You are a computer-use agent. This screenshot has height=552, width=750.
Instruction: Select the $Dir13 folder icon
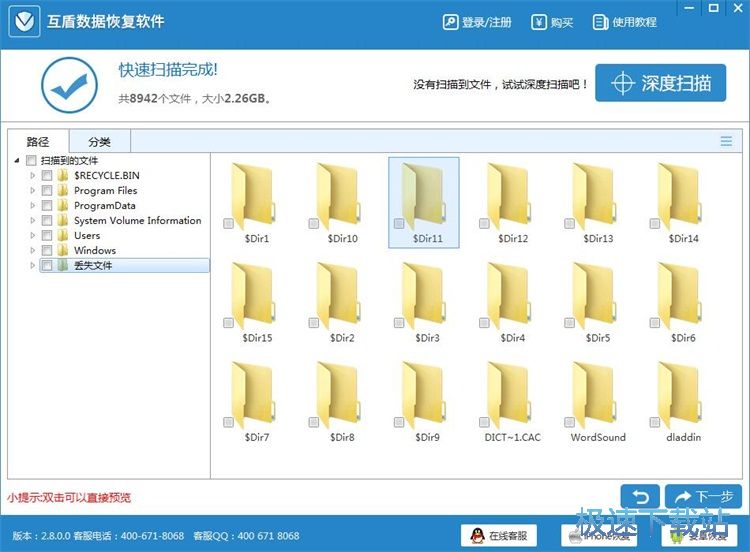click(x=594, y=196)
